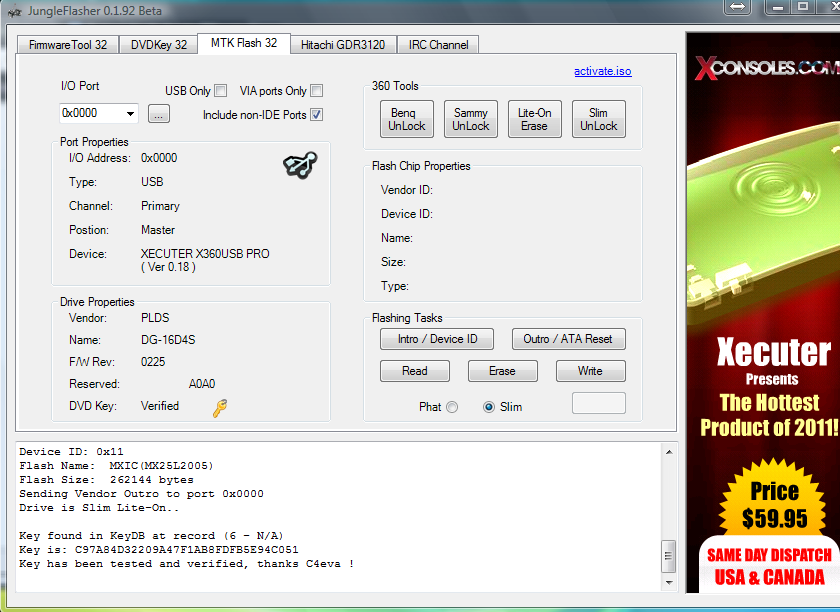Image resolution: width=840 pixels, height=612 pixels.
Task: Click the 'Primary' channel value
Action: (160, 206)
